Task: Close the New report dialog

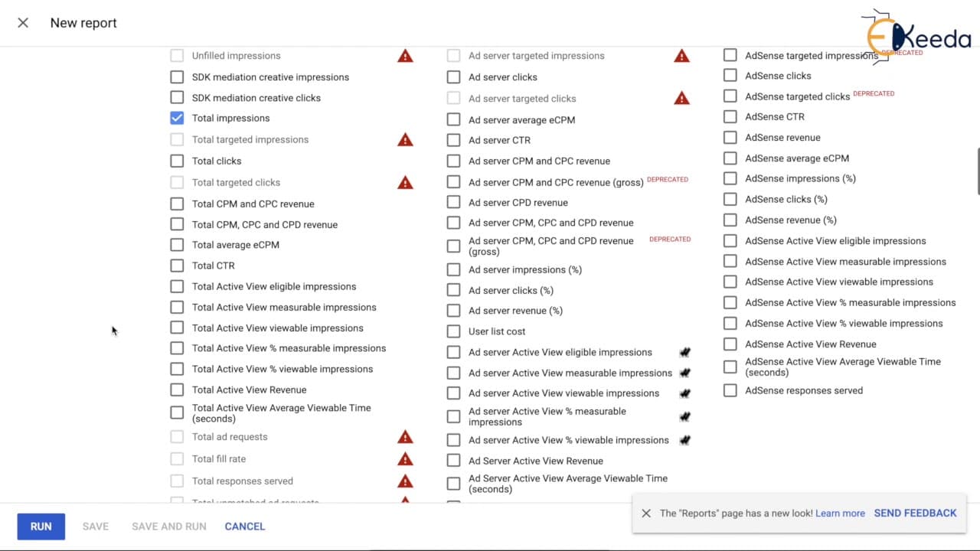Action: tap(23, 23)
